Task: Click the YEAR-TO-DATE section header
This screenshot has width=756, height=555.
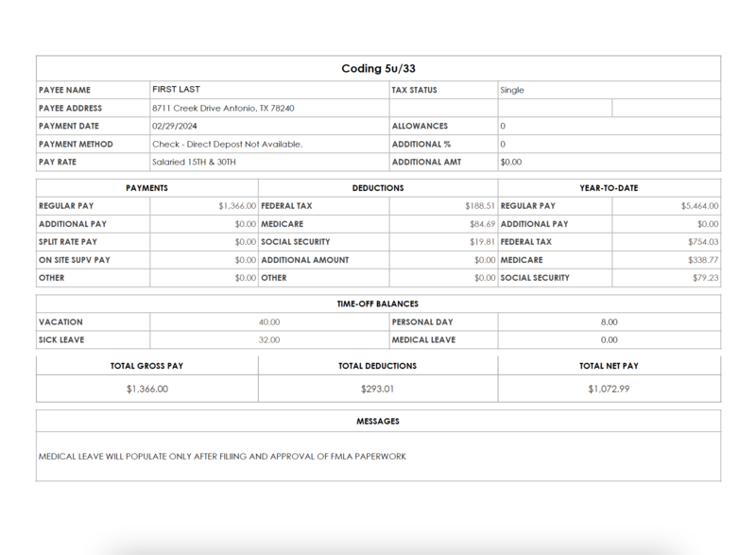Action: click(610, 187)
